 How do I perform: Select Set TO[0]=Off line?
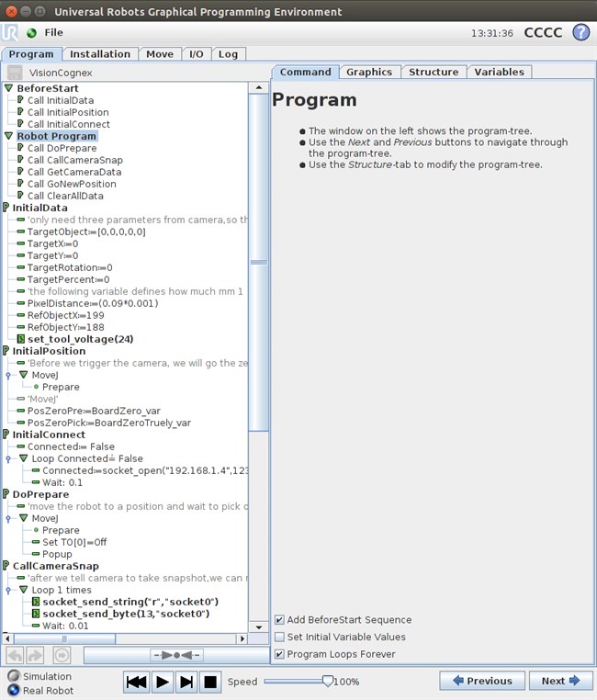pos(74,542)
